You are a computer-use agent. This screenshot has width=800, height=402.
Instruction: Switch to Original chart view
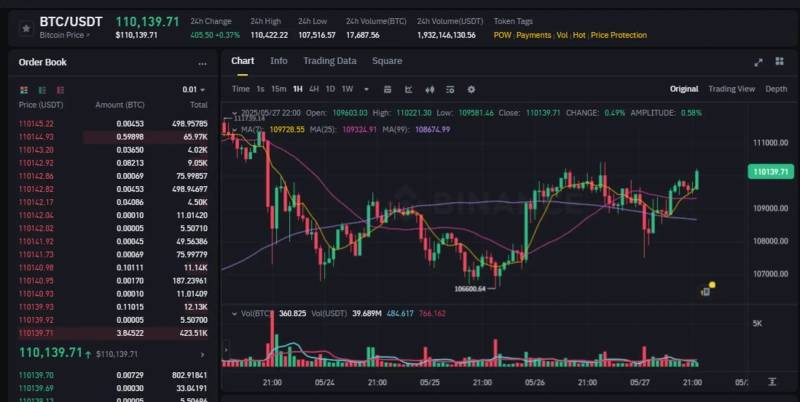point(684,89)
